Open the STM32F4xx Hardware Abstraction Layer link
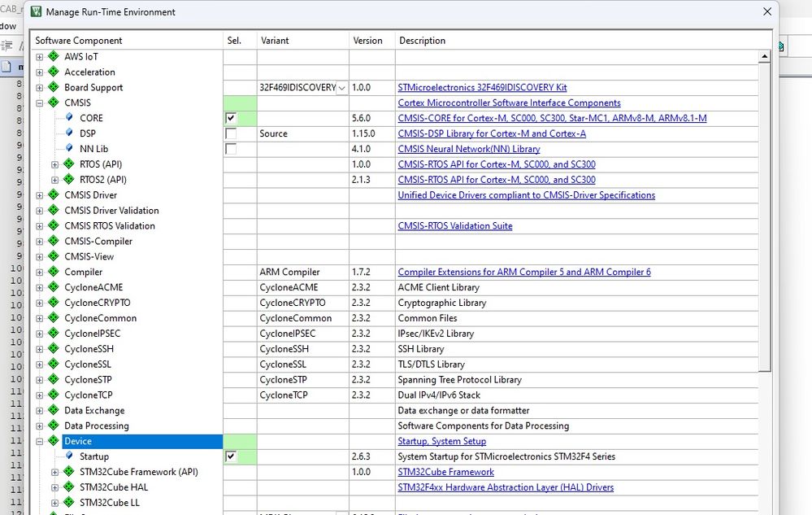The image size is (812, 515). point(506,487)
